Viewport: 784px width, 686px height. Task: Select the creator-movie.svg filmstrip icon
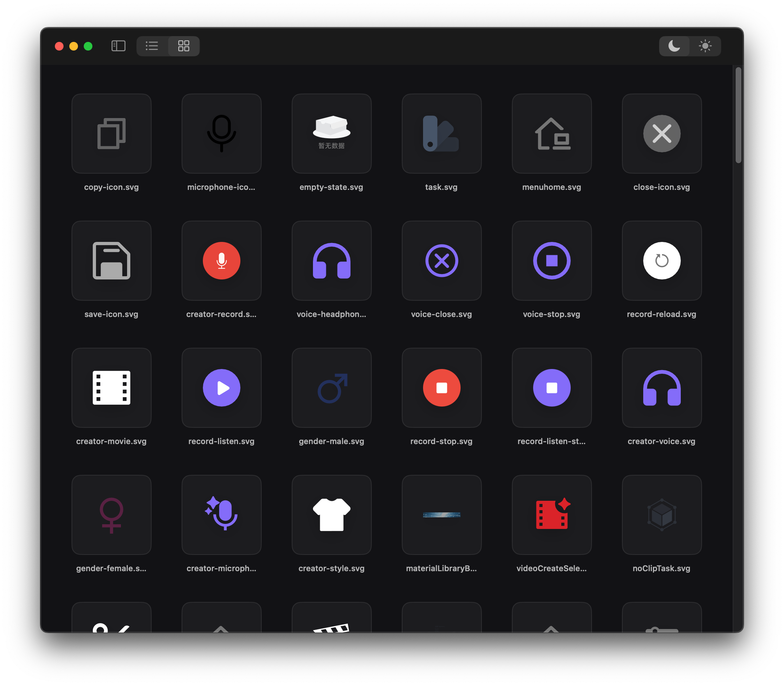(x=111, y=388)
